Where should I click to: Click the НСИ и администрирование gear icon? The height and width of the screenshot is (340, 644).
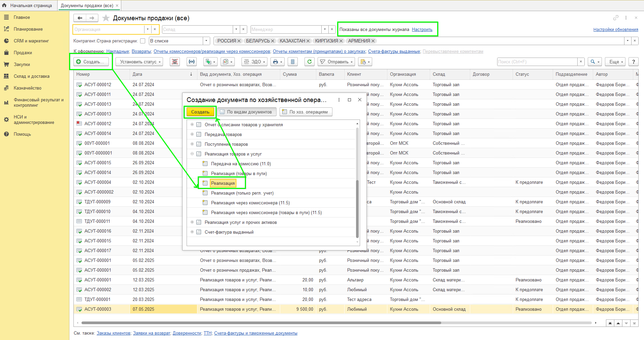(x=6, y=120)
